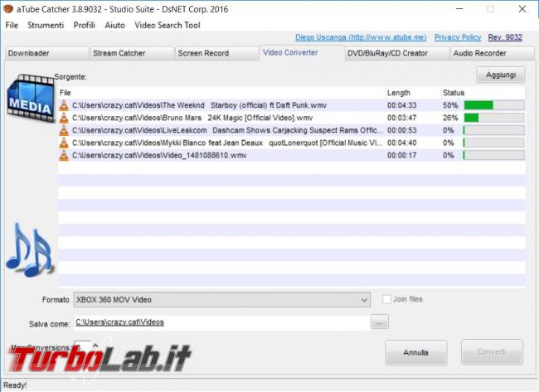Click the length value 00:03:47
The width and height of the screenshot is (539, 392).
click(402, 118)
